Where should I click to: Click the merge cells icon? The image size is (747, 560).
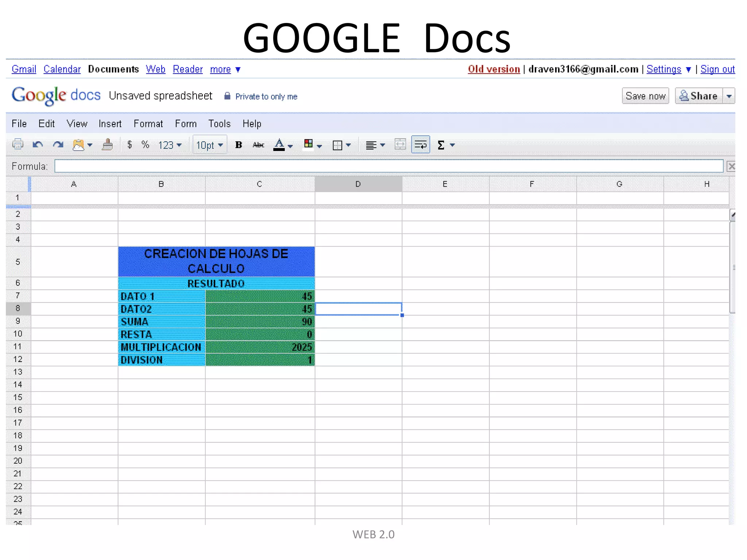click(400, 145)
